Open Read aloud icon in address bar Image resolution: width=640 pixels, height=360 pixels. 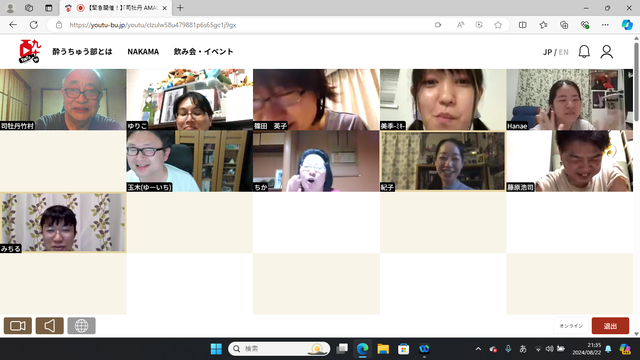460,25
